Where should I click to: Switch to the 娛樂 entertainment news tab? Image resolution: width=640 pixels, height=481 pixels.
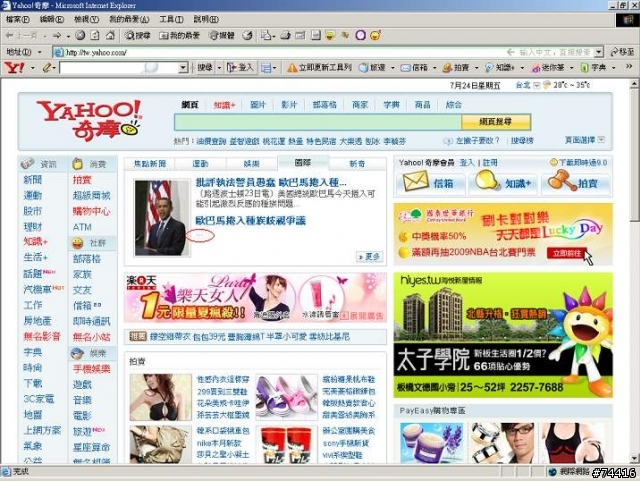click(251, 164)
